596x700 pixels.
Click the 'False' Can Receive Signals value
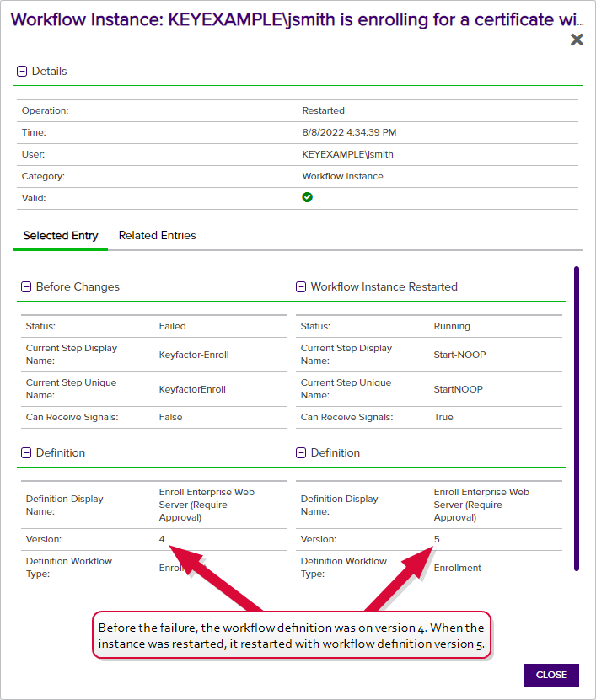(170, 418)
